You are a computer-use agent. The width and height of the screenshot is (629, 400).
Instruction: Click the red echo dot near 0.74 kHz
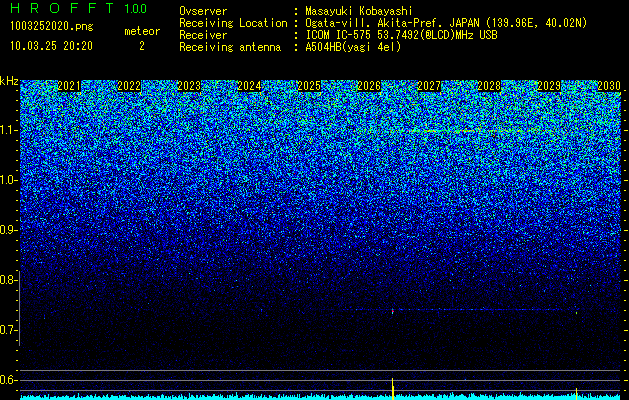coord(392,311)
